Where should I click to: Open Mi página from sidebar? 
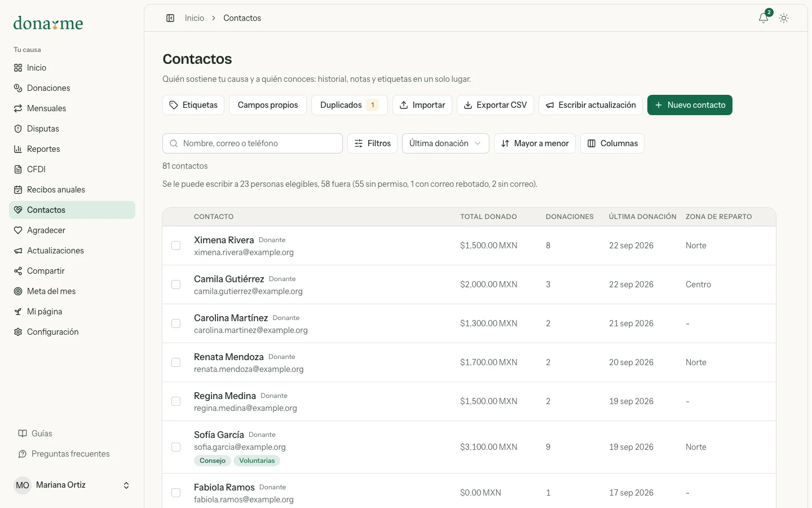click(x=72, y=312)
